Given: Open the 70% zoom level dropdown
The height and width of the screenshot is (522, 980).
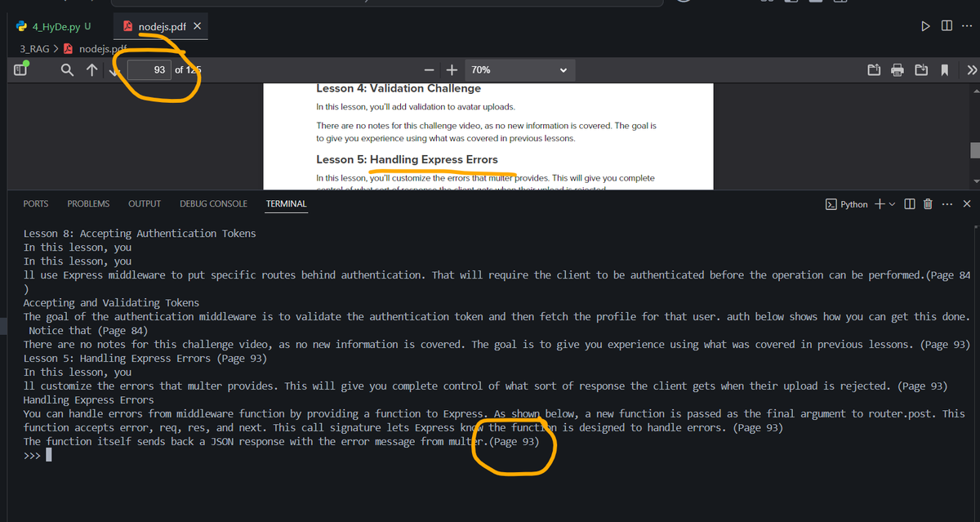Looking at the screenshot, I should pyautogui.click(x=519, y=70).
